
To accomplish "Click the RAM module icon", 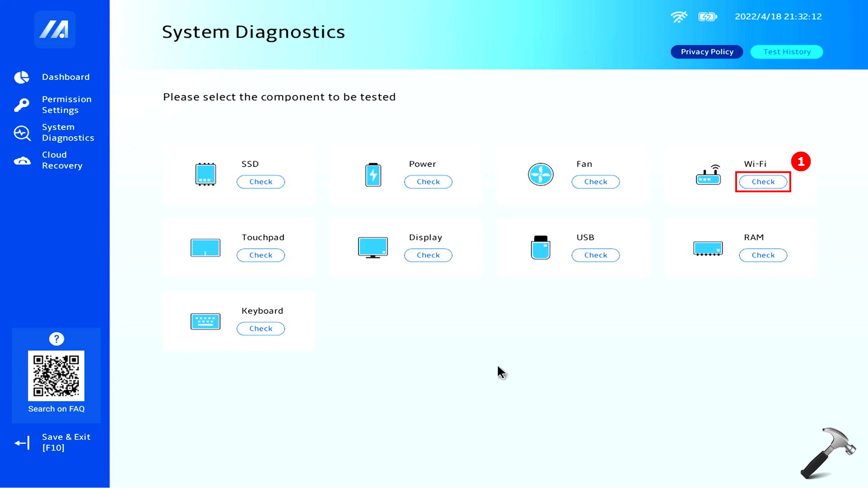I will pos(708,248).
